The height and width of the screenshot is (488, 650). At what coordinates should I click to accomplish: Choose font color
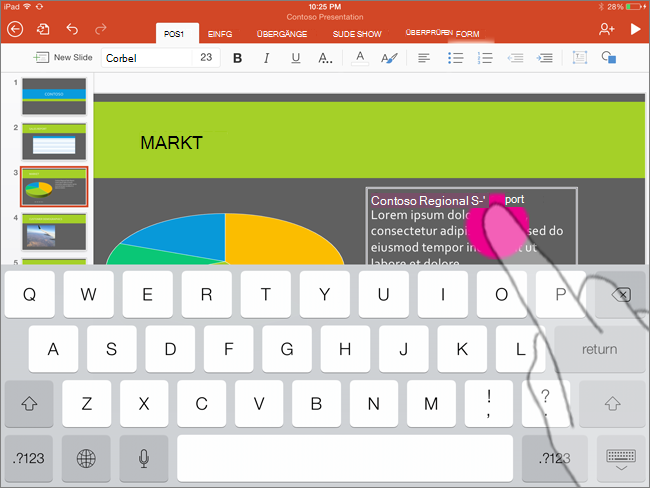pyautogui.click(x=360, y=58)
